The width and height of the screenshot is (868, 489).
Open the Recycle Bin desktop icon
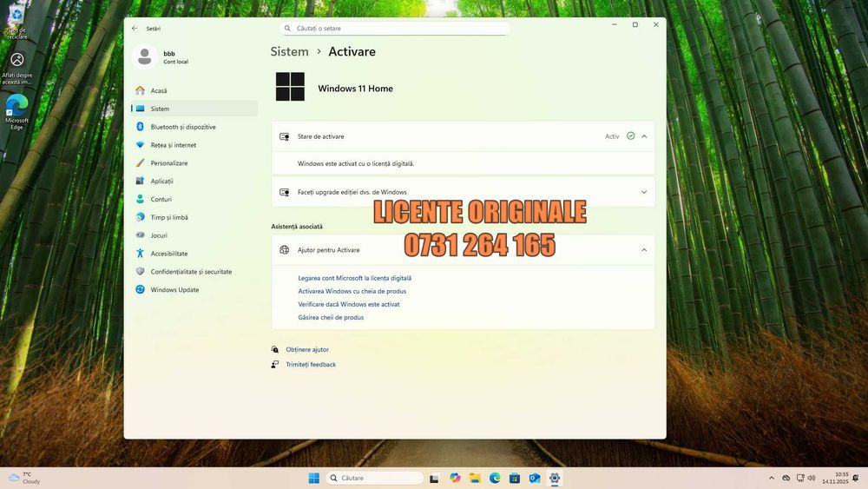point(16,21)
